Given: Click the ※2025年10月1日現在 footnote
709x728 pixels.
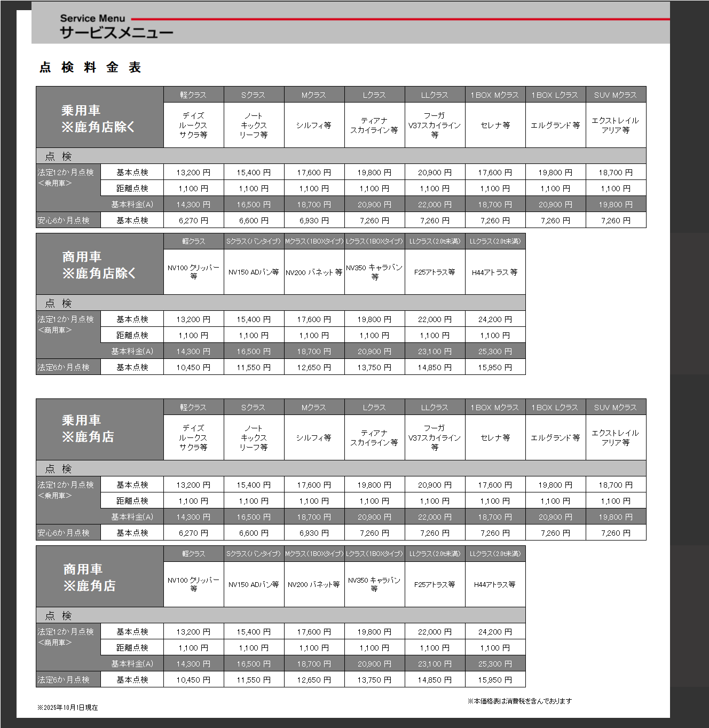Looking at the screenshot, I should tap(68, 707).
